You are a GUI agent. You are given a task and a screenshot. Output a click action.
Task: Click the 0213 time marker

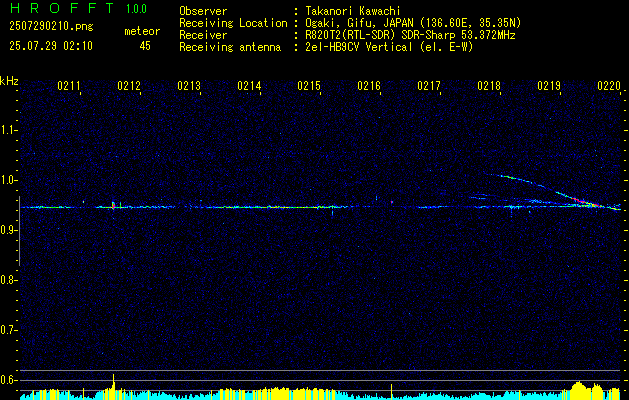click(x=189, y=85)
